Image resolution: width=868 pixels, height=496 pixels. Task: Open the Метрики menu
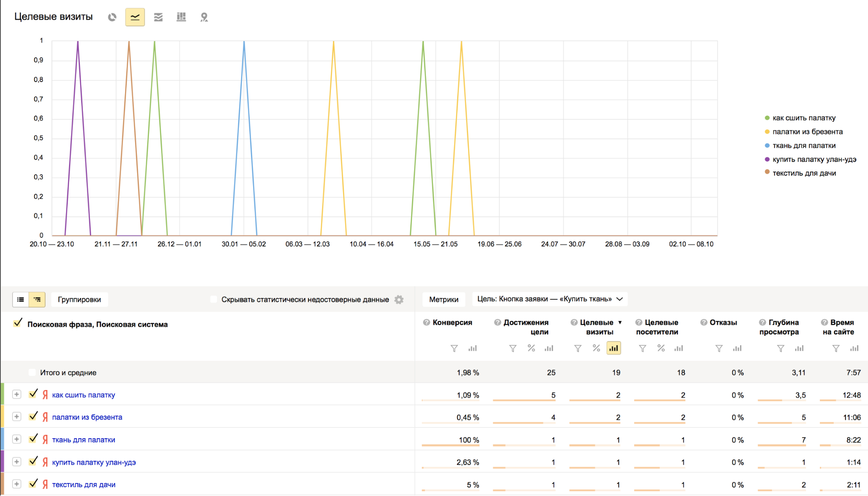[x=443, y=300]
